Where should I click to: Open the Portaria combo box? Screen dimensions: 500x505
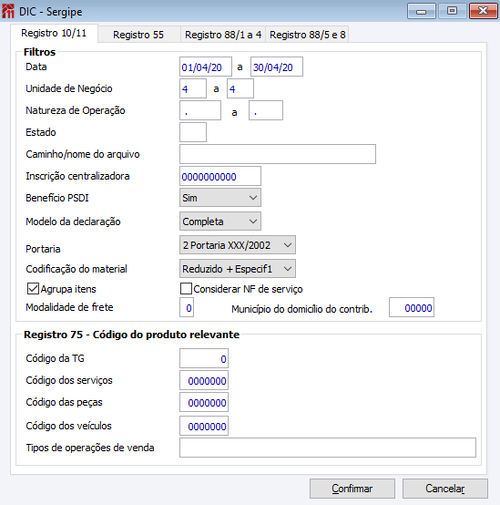click(x=237, y=245)
